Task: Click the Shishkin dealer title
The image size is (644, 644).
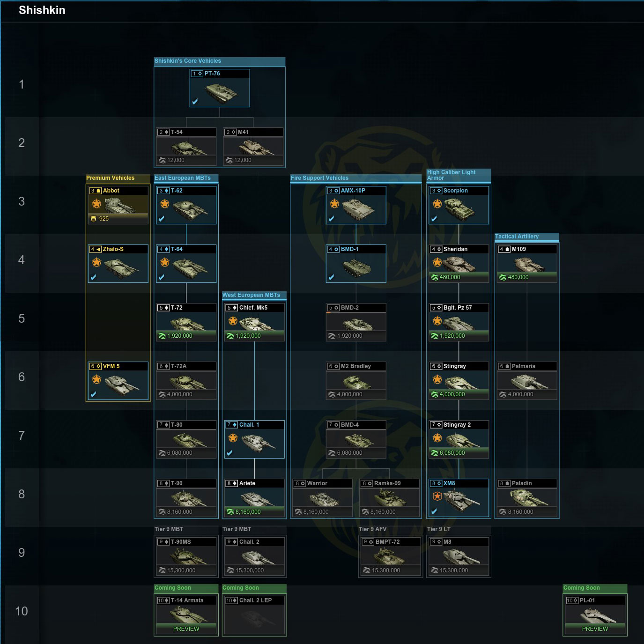Action: [42, 10]
